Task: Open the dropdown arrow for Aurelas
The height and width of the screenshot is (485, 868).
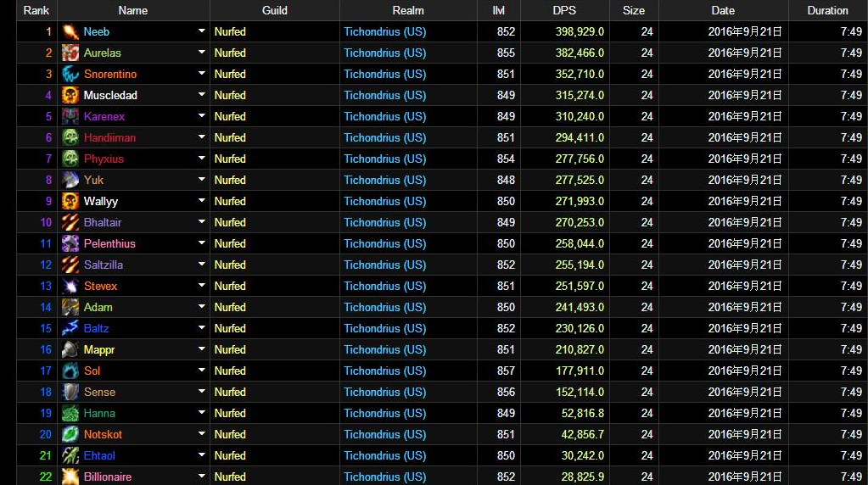Action: coord(201,52)
